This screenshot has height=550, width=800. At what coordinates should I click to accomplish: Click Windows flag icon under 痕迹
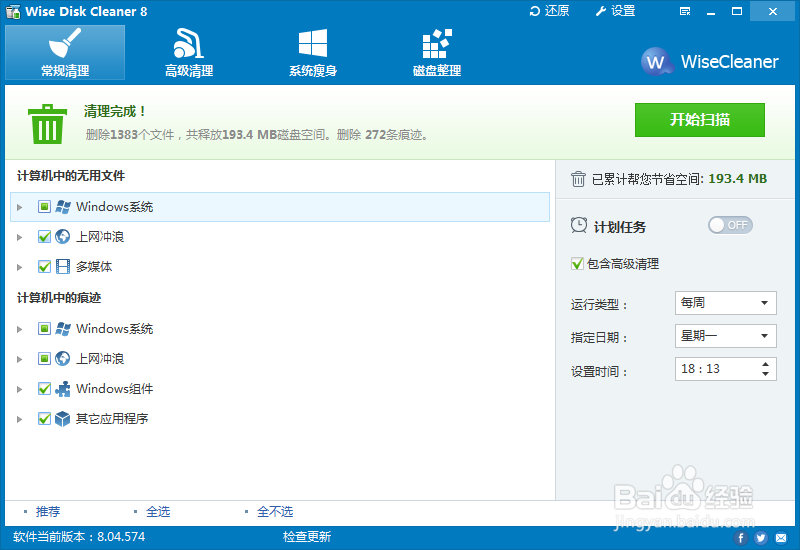[63, 329]
